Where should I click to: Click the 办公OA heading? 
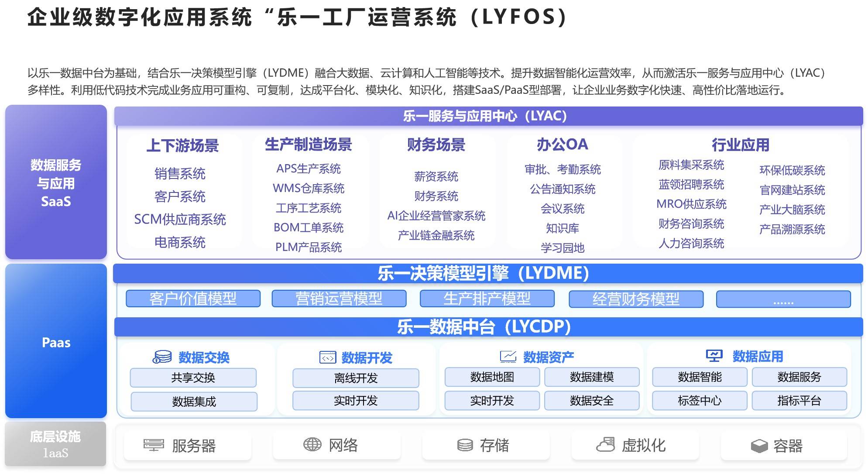(x=563, y=144)
